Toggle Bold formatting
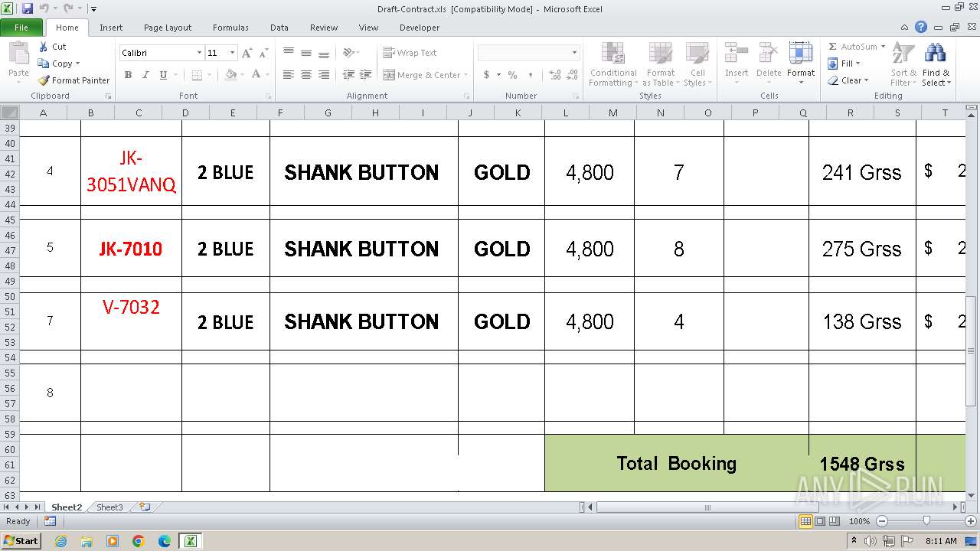980x551 pixels. pyautogui.click(x=128, y=75)
